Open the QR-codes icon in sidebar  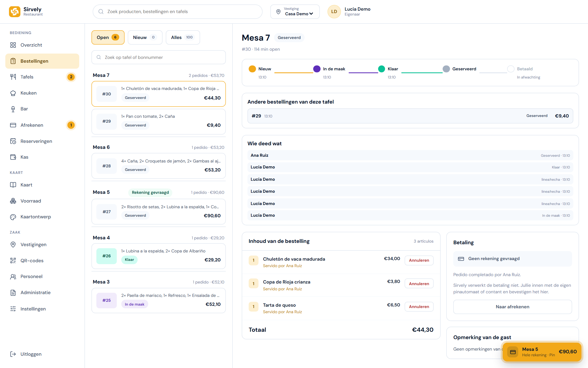[13, 261]
